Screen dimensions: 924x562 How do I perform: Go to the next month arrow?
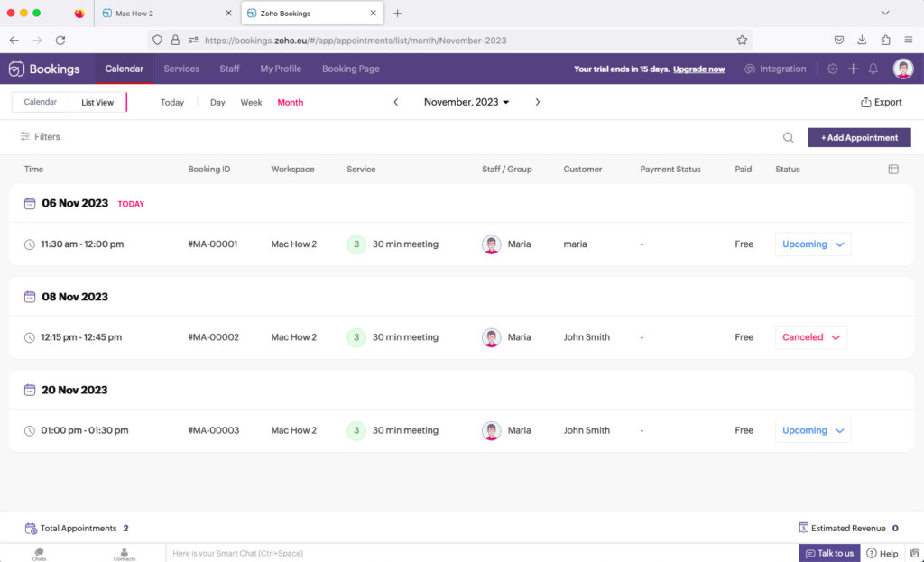click(538, 103)
